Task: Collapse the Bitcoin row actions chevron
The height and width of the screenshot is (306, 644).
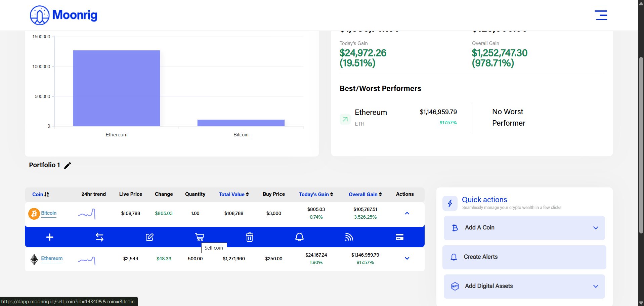Action: [x=407, y=213]
